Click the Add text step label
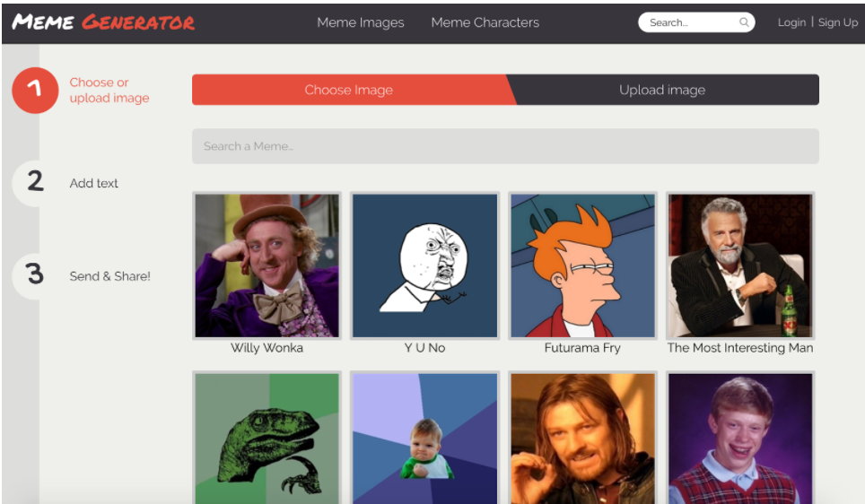This screenshot has width=865, height=504. 94,183
